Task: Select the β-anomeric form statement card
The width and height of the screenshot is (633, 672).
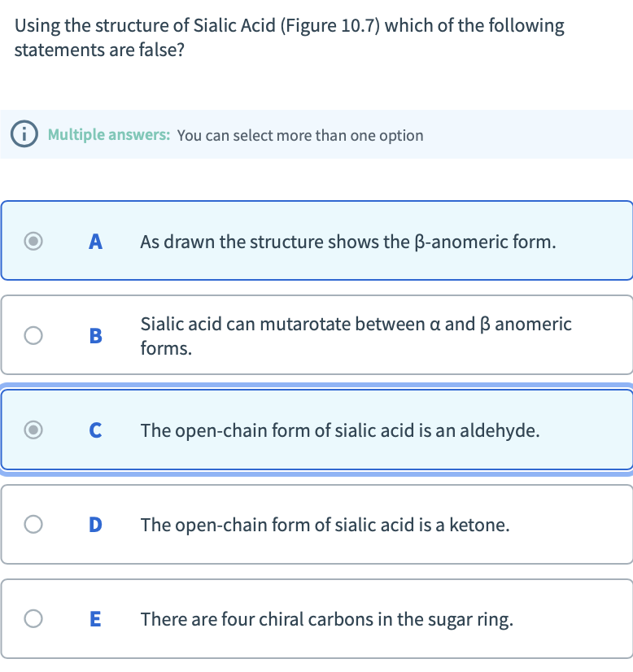Action: (x=325, y=241)
